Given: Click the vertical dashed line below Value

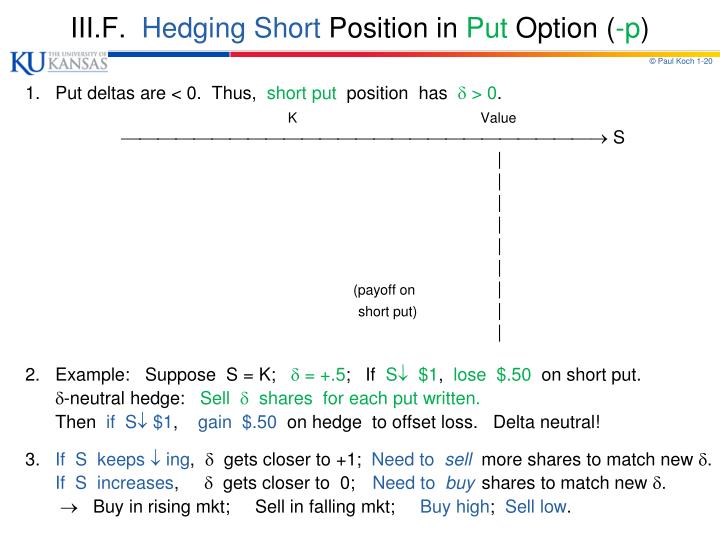Looking at the screenshot, I should click(x=500, y=247).
